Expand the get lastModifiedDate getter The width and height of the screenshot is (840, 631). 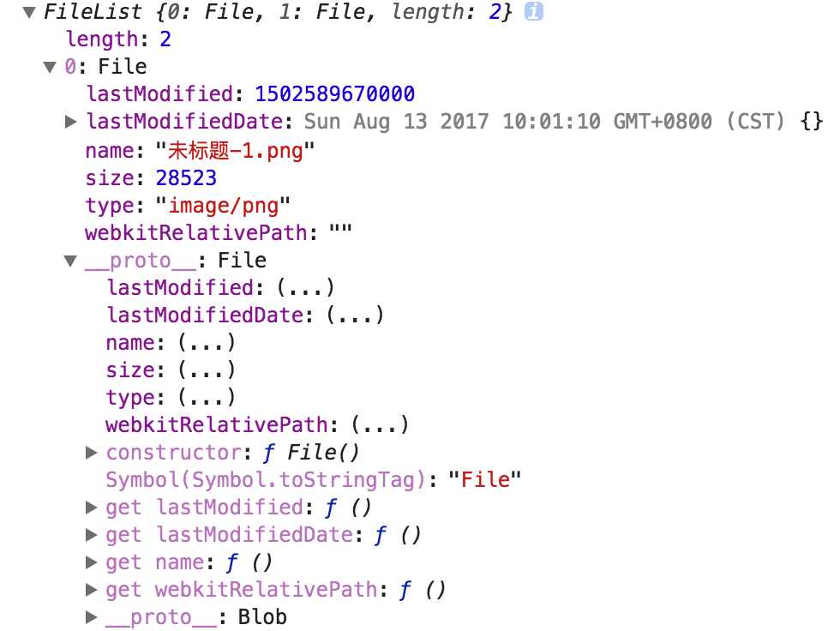click(x=93, y=535)
